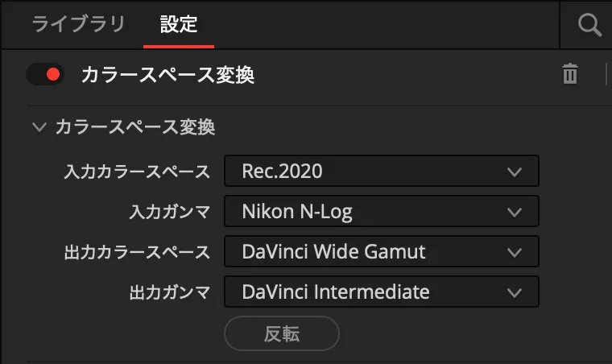Screen dimensions: 612x364
Task: Click the 入力カラースペース label
Action: click(137, 171)
